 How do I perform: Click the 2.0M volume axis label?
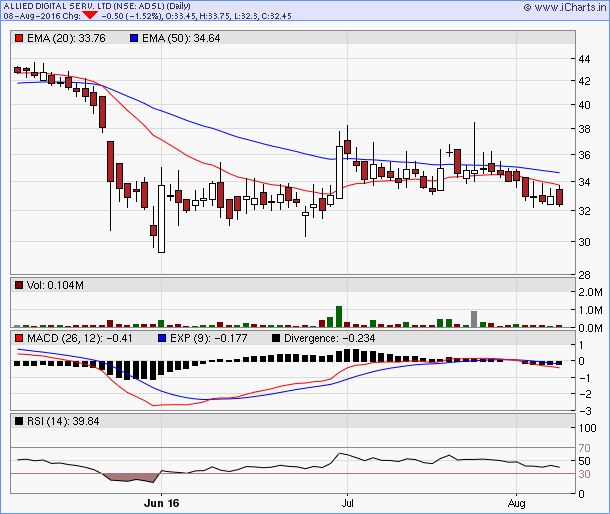coord(590,292)
